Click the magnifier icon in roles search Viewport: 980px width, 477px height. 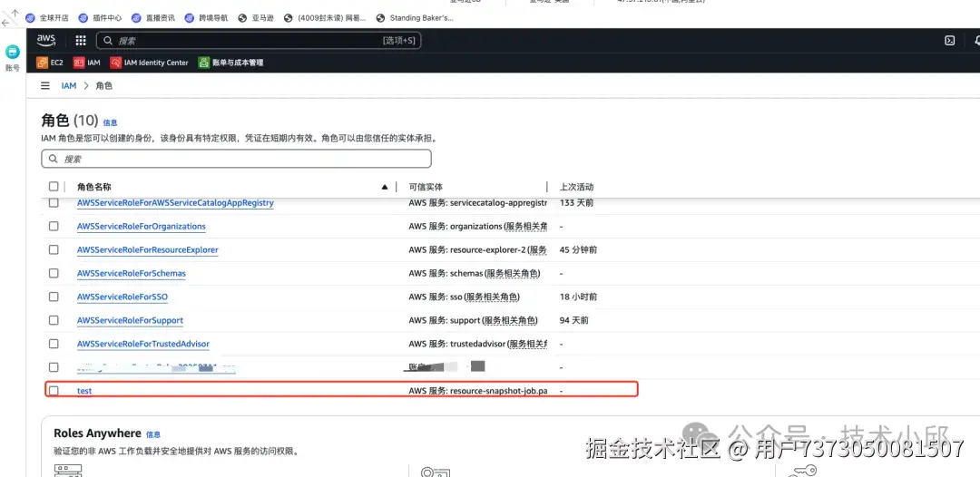53,160
